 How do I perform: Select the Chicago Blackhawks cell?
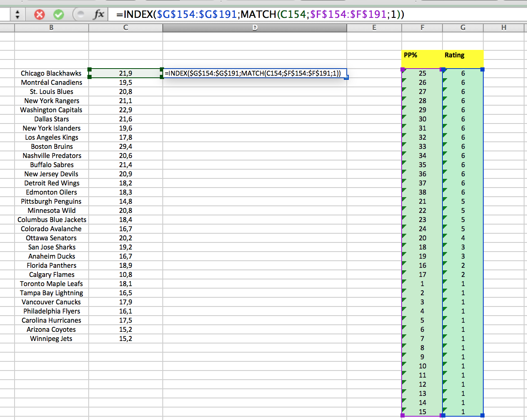click(x=51, y=73)
